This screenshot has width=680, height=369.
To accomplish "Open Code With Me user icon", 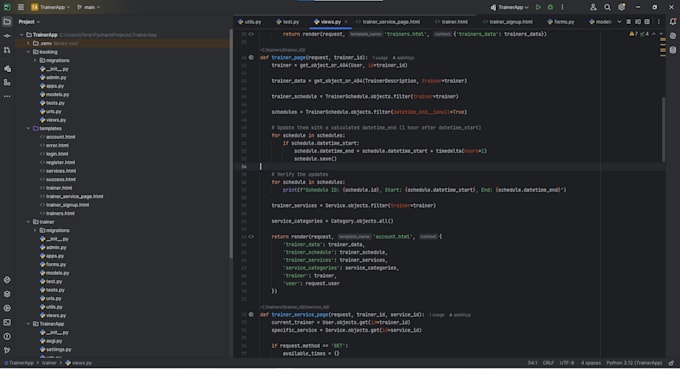I will [x=593, y=7].
